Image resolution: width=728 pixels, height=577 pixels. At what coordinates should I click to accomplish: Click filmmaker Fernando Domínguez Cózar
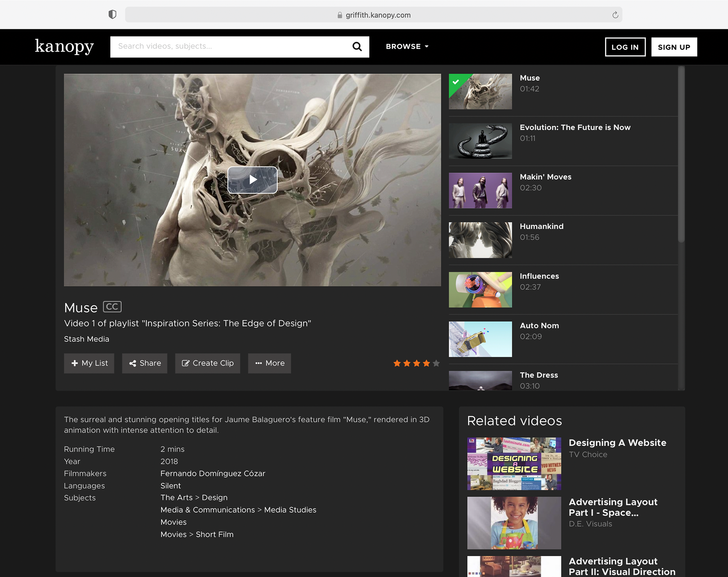pyautogui.click(x=213, y=473)
